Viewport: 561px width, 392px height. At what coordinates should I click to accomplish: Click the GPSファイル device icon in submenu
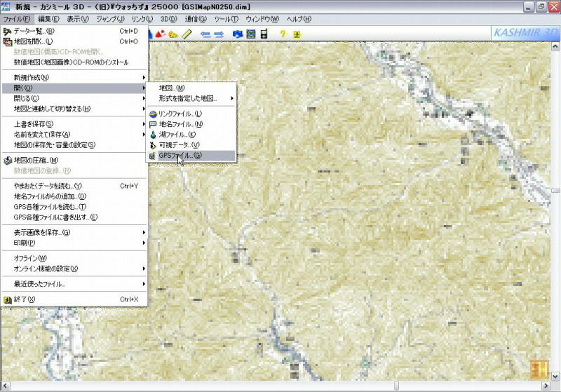point(152,156)
